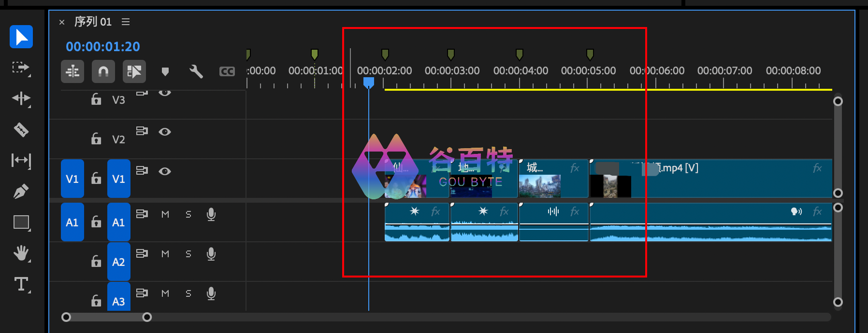
Task: Select the 序列 01 sequence tab
Action: (x=93, y=22)
